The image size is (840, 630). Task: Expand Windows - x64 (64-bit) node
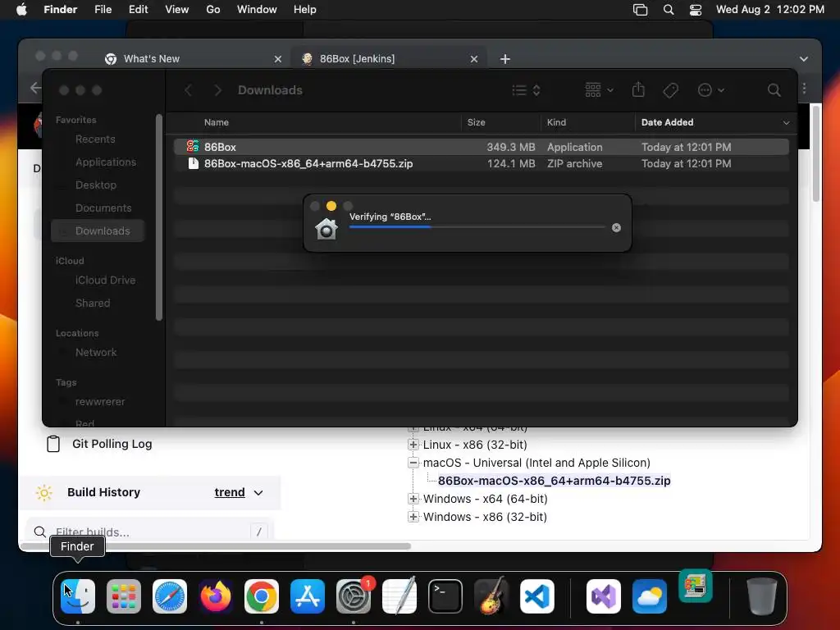pyautogui.click(x=413, y=499)
